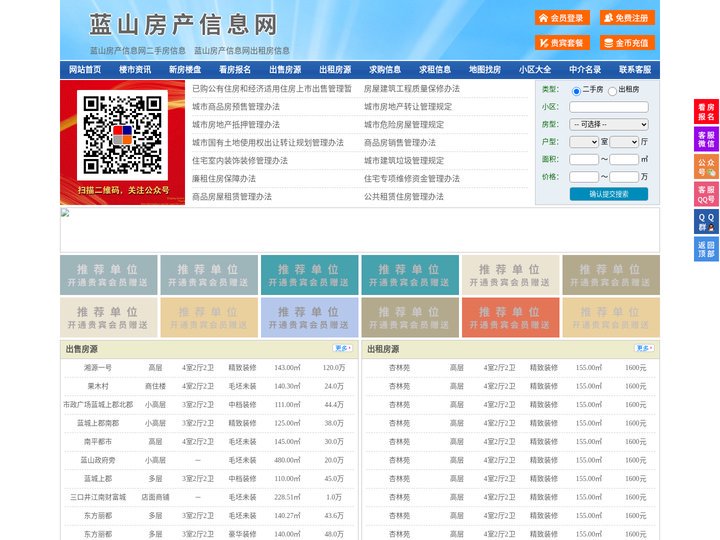Open link 城市房地产抵押管理办法

coord(236,124)
